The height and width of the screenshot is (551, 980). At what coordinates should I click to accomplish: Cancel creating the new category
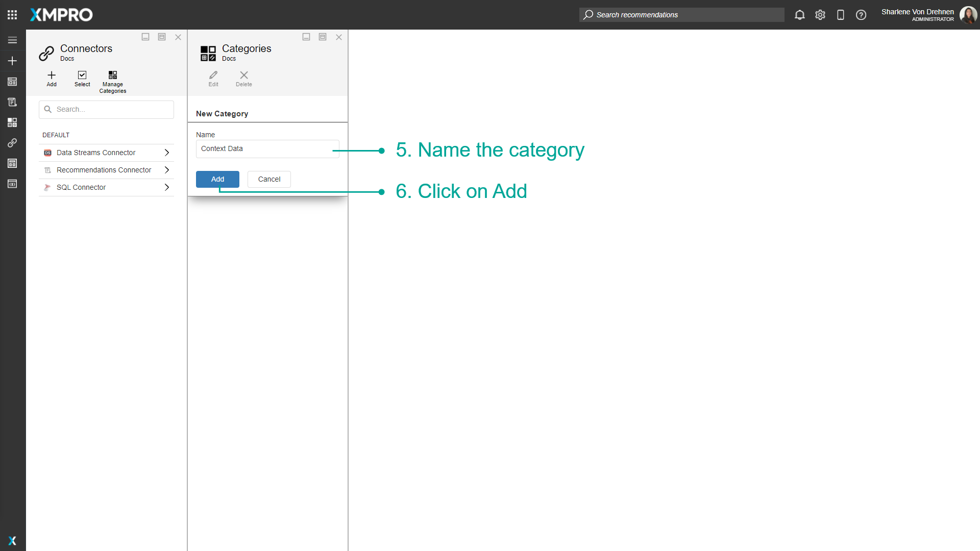268,179
